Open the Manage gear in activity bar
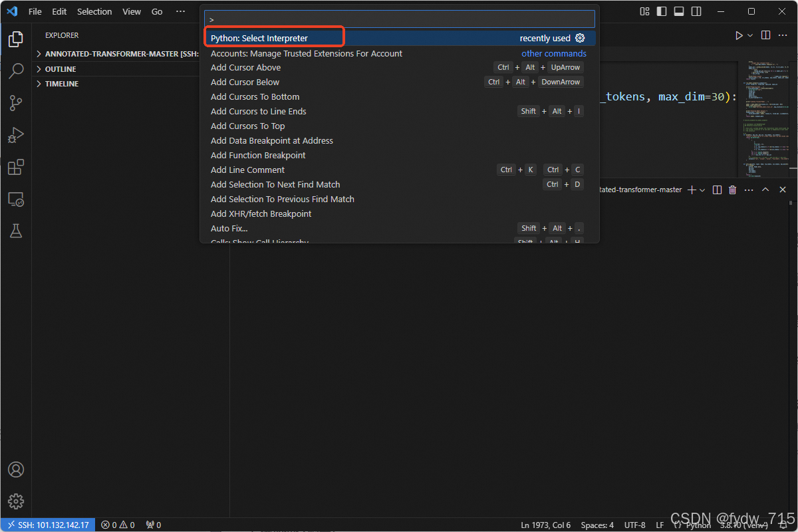The width and height of the screenshot is (798, 532). [16, 501]
